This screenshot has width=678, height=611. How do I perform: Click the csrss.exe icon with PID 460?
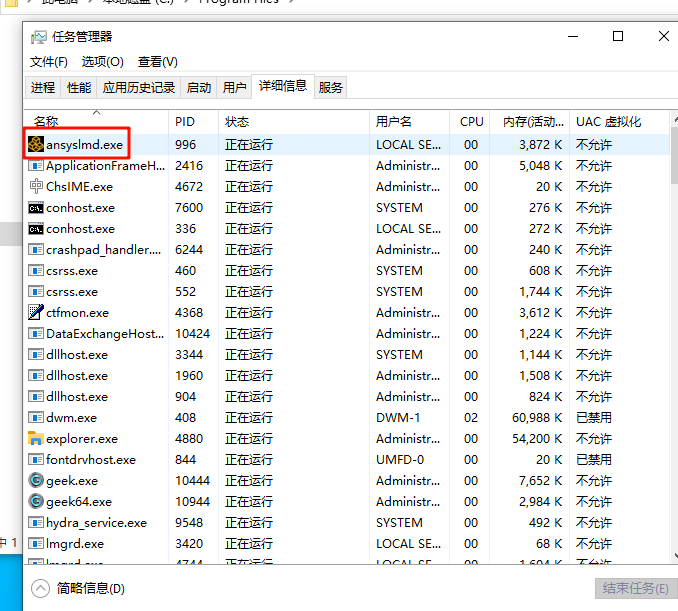point(36,271)
